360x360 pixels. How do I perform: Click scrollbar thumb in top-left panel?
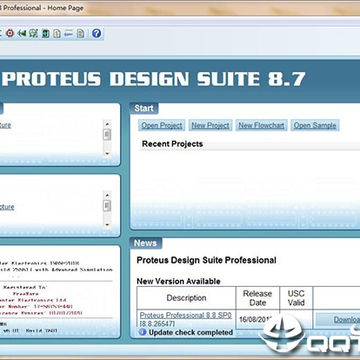pyautogui.click(x=107, y=135)
